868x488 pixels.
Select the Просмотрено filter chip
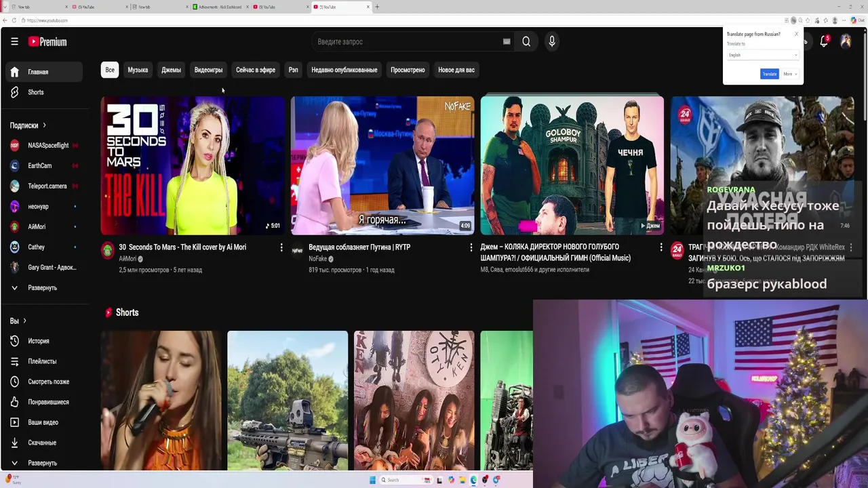point(408,70)
